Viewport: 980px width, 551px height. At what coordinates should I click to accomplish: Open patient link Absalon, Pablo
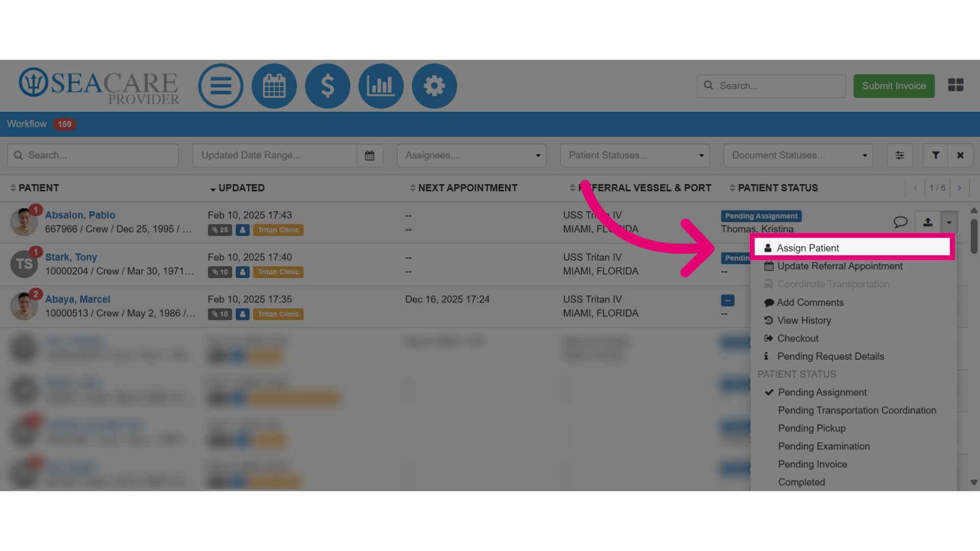[80, 215]
